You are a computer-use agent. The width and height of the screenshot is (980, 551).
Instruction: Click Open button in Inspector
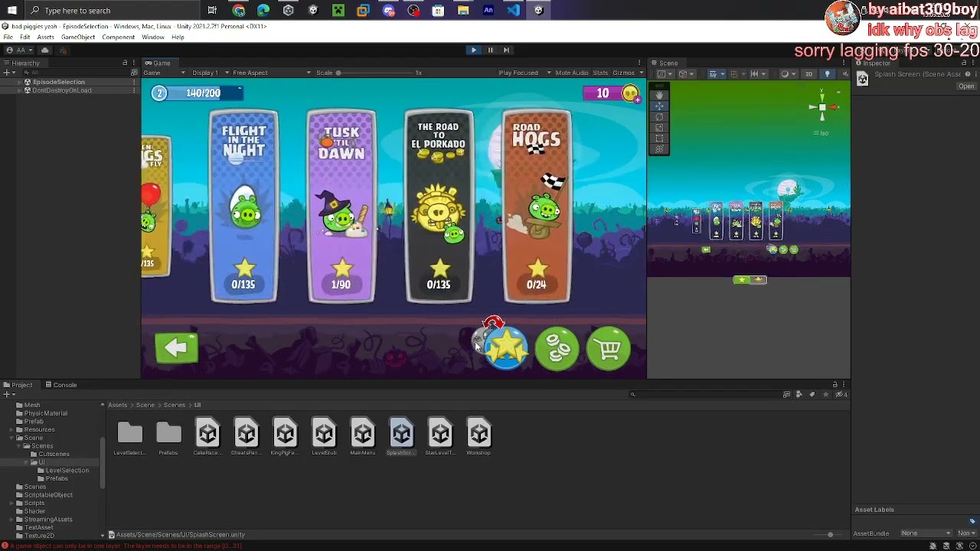(966, 86)
